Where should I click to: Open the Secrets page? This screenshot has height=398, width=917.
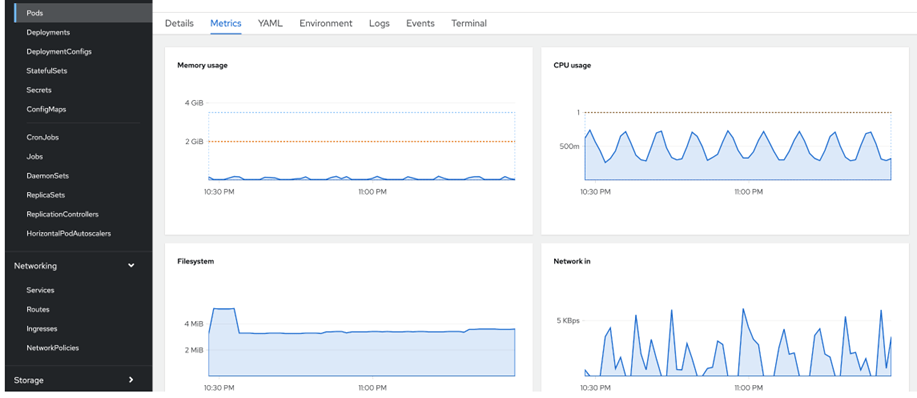pyautogui.click(x=39, y=90)
